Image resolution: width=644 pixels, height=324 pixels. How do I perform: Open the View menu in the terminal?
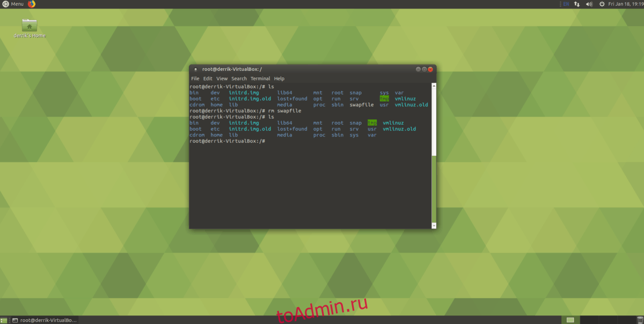pyautogui.click(x=222, y=78)
